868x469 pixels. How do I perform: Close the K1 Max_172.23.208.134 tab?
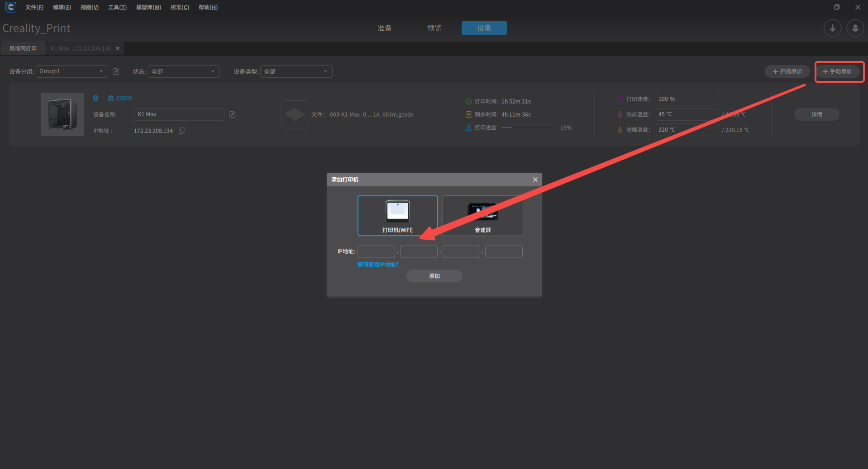tap(118, 48)
